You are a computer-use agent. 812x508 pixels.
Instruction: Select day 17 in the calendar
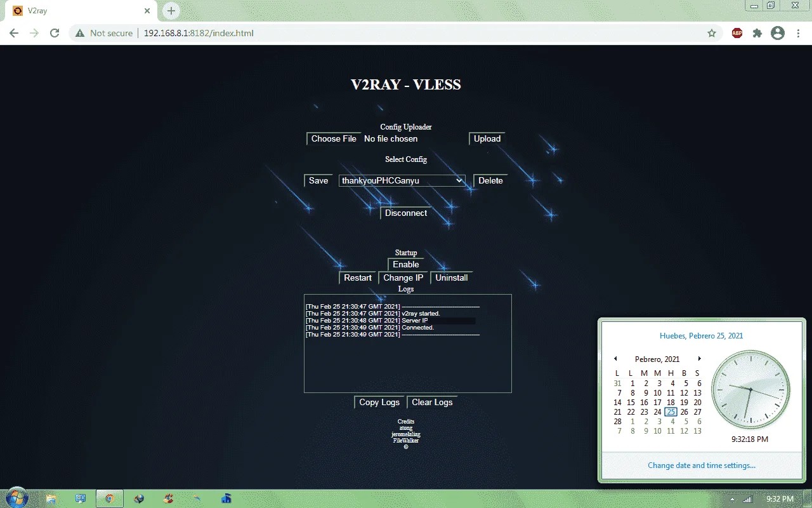[657, 403]
